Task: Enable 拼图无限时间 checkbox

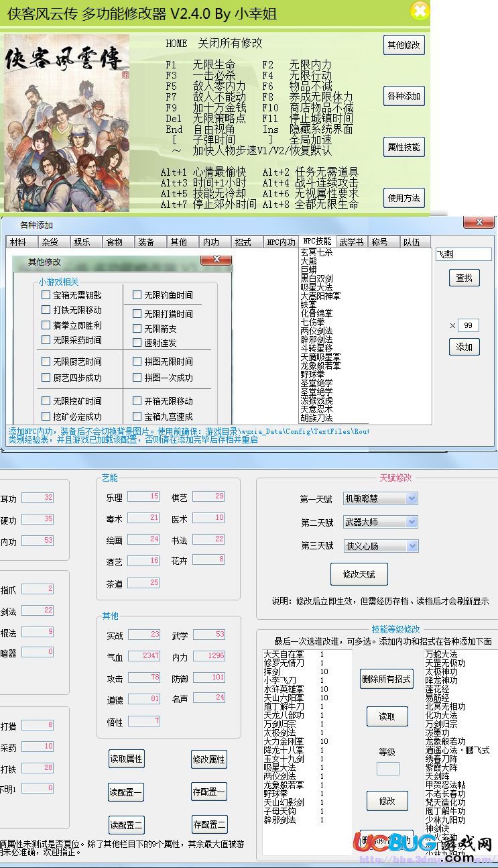Action: click(x=163, y=362)
